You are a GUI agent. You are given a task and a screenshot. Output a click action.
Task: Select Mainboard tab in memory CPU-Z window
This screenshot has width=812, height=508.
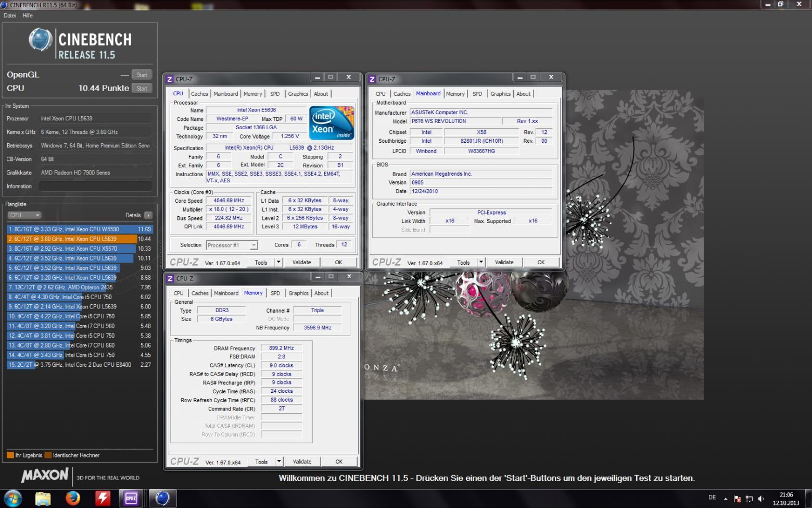click(226, 293)
